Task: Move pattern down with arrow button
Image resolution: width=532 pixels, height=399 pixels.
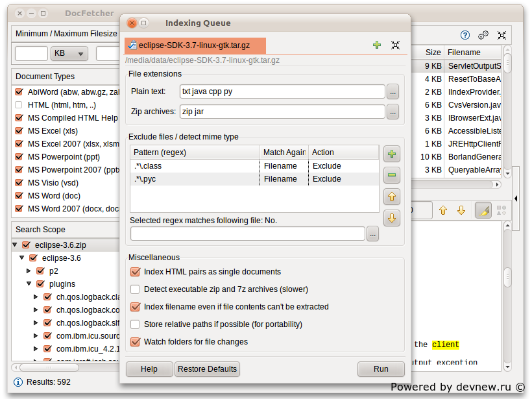Action: point(392,218)
